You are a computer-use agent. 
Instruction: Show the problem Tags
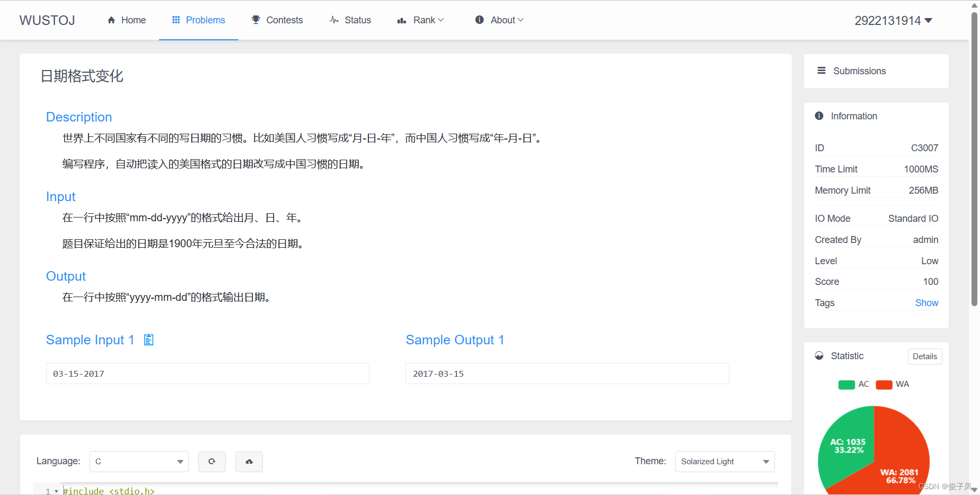(x=926, y=303)
